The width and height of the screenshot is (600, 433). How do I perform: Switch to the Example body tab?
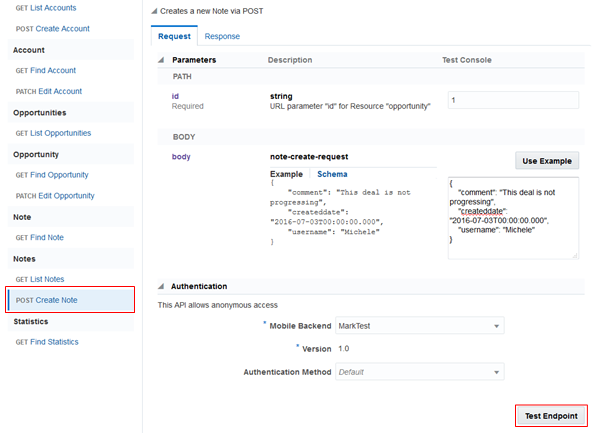click(x=286, y=174)
